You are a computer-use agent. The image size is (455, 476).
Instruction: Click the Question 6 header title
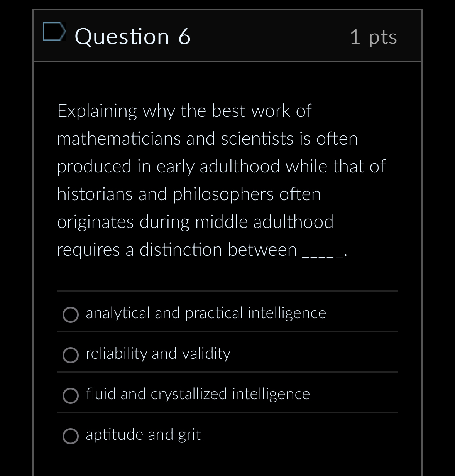[x=133, y=36]
